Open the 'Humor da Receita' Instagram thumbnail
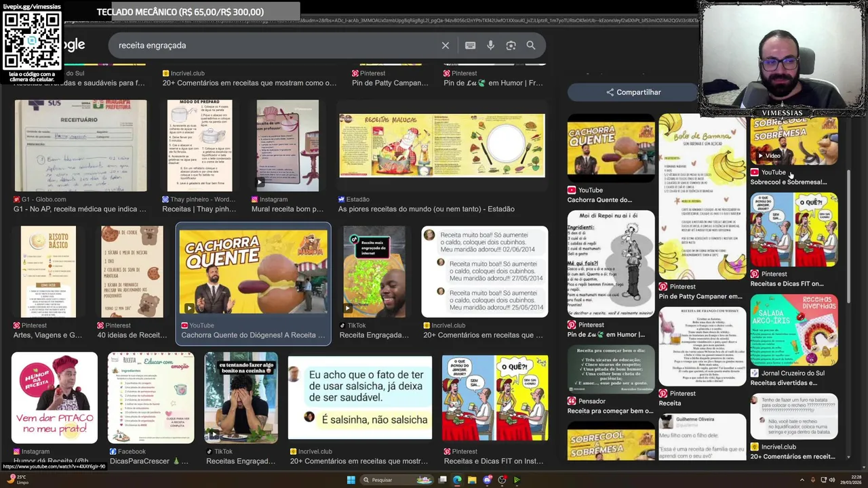The image size is (868, 488). click(x=54, y=397)
